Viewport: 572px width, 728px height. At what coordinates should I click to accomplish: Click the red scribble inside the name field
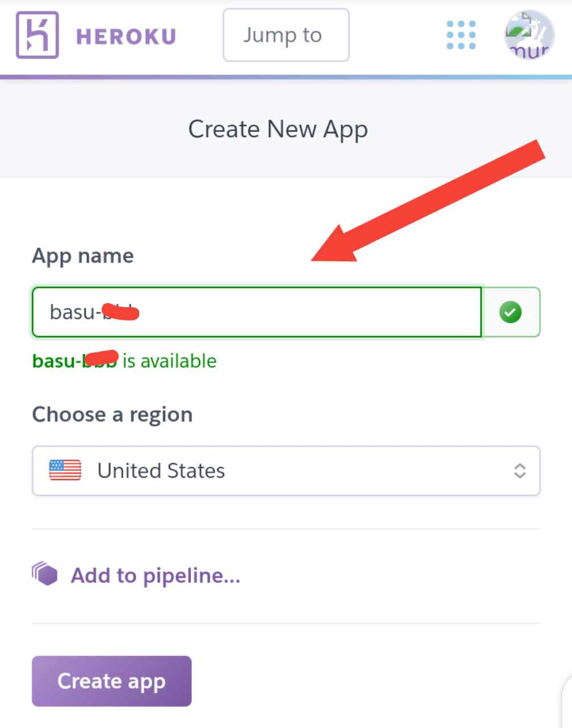[x=121, y=312]
